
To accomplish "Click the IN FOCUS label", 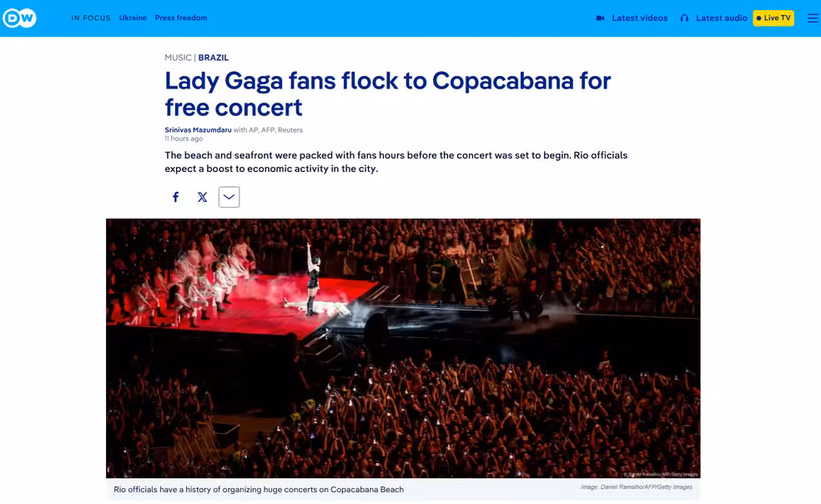I will 91,18.
